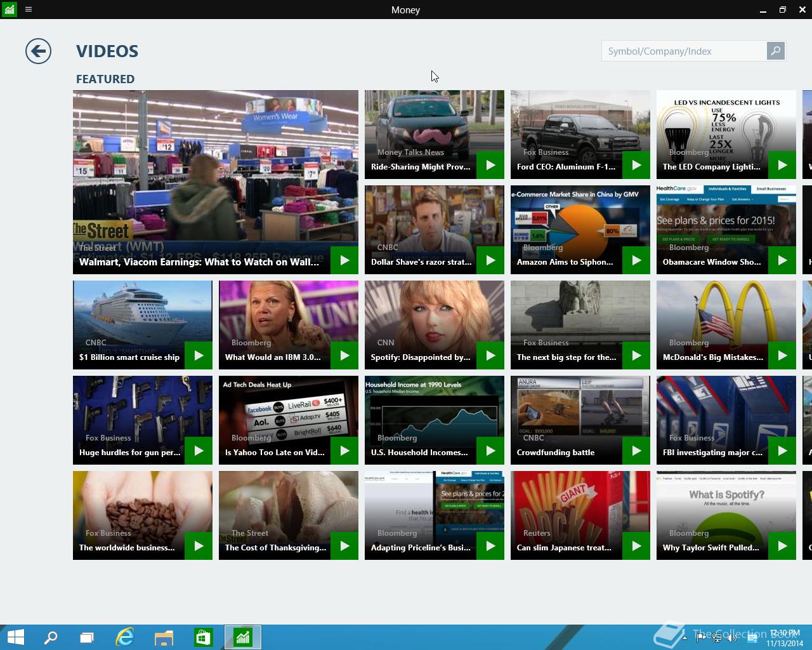Play Adapting Priceline's Busi... video
The height and width of the screenshot is (650, 812).
[x=490, y=546]
